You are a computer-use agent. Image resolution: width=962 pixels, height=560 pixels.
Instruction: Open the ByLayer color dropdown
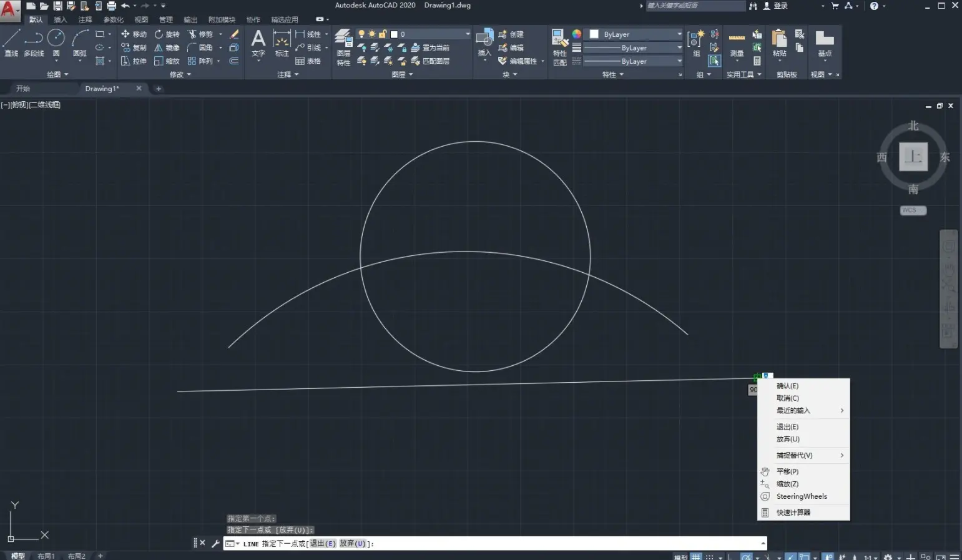pyautogui.click(x=679, y=34)
